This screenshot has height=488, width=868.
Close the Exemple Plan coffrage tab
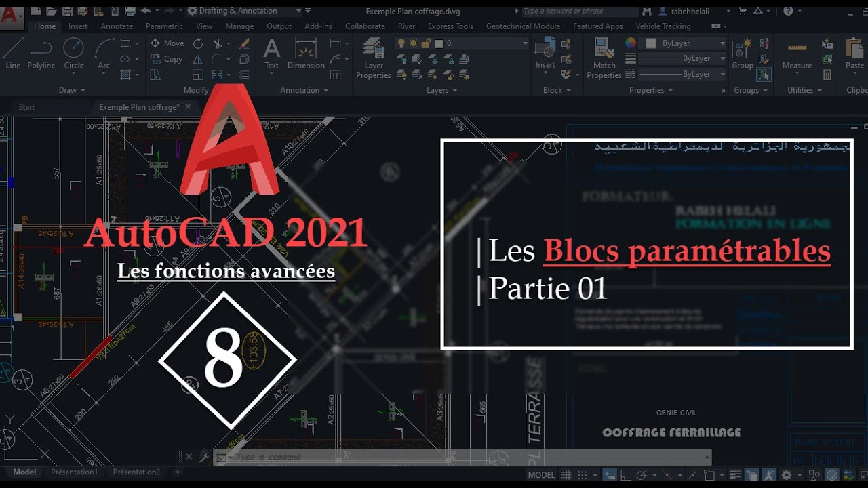click(189, 107)
